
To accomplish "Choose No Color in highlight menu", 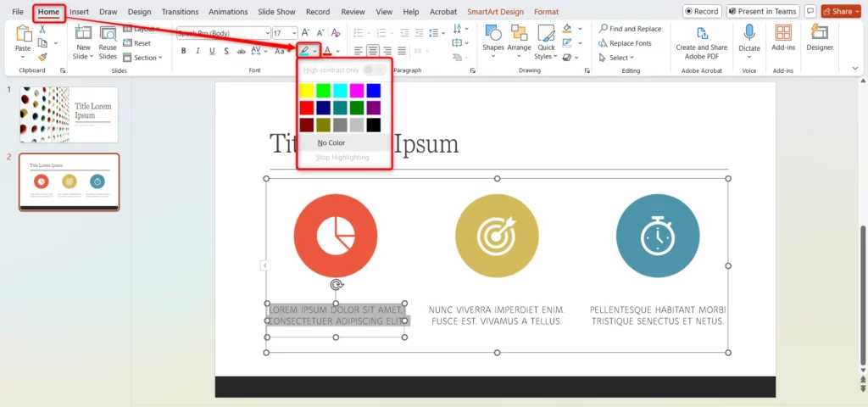I will [x=331, y=142].
